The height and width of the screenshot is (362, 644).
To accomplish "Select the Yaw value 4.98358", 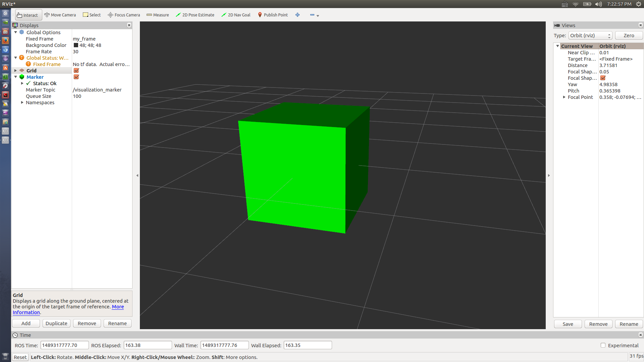I will point(608,84).
